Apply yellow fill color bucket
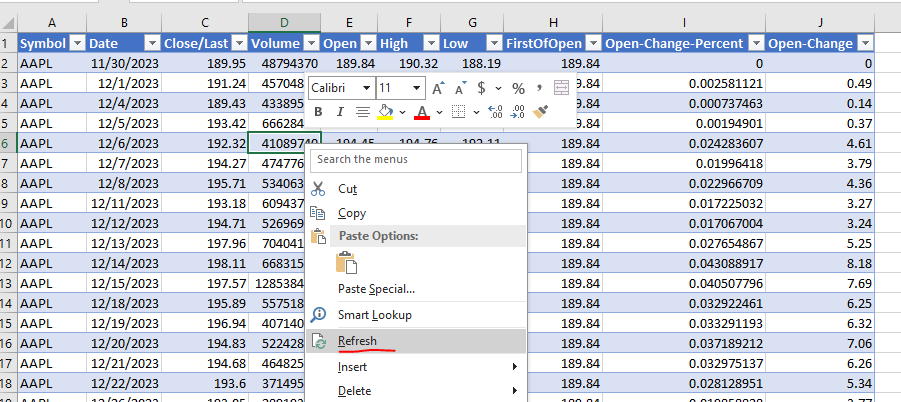This screenshot has width=901, height=402. click(x=386, y=112)
